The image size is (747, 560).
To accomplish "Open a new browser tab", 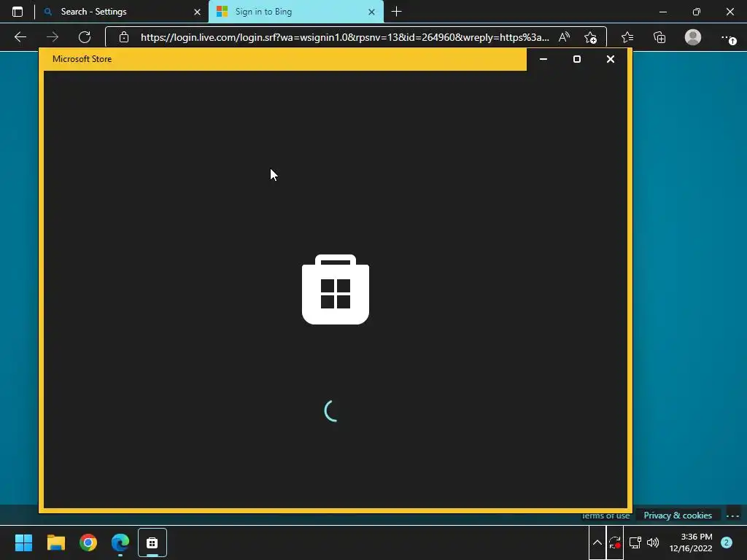I will coord(396,12).
